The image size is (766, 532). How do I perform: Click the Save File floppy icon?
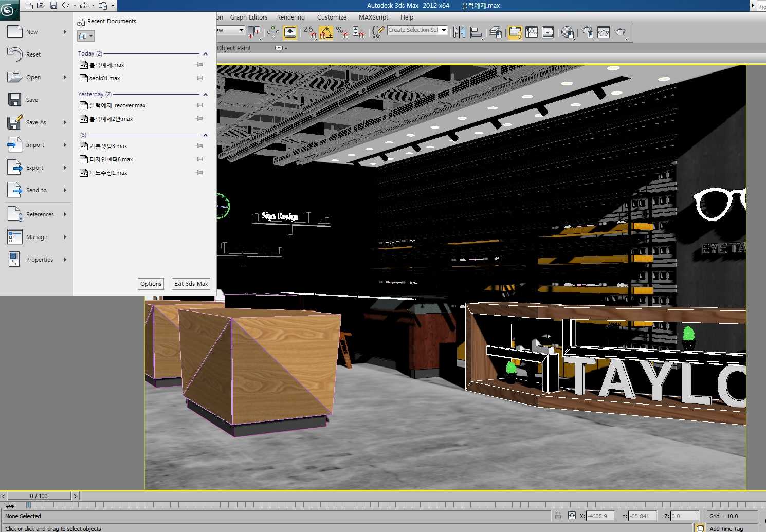(x=53, y=6)
